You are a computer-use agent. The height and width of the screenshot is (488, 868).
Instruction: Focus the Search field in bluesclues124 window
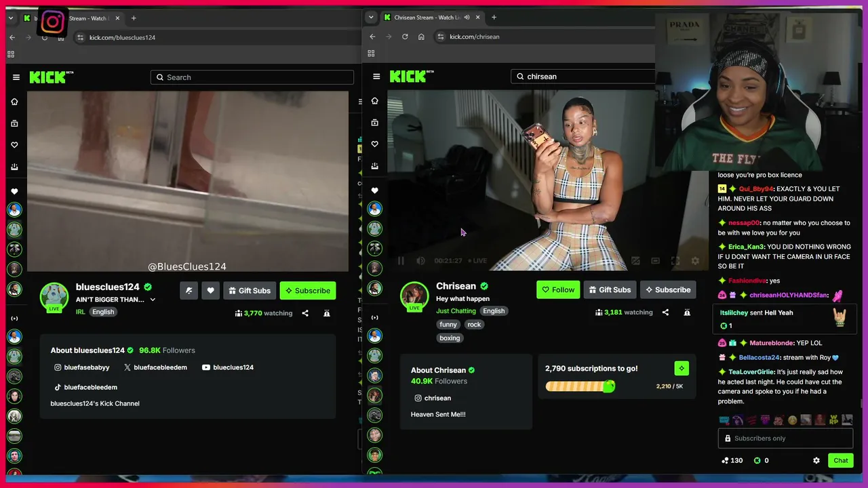[x=252, y=77]
